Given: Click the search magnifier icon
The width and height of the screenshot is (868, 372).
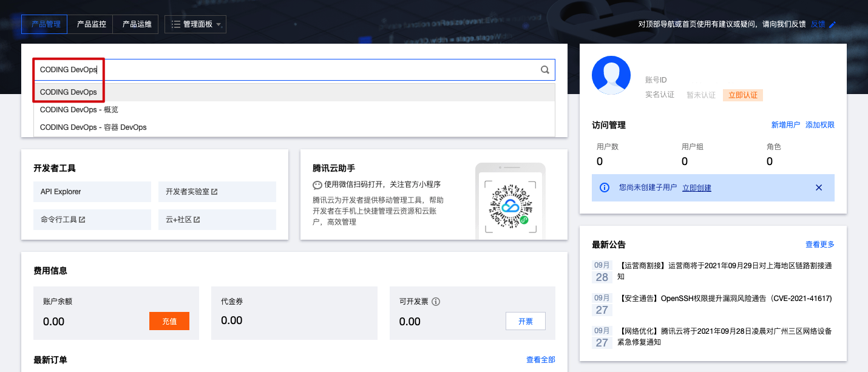Looking at the screenshot, I should [x=545, y=70].
